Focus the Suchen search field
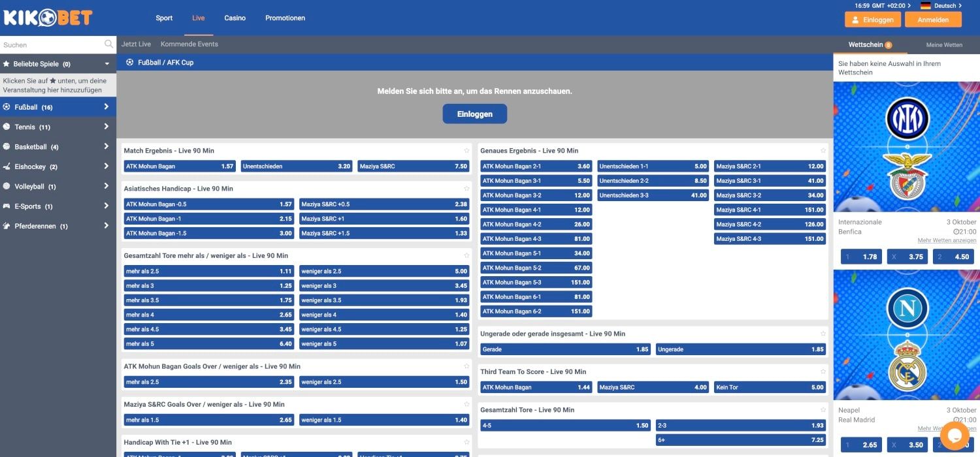Screen dimensions: 980x457 [x=51, y=45]
